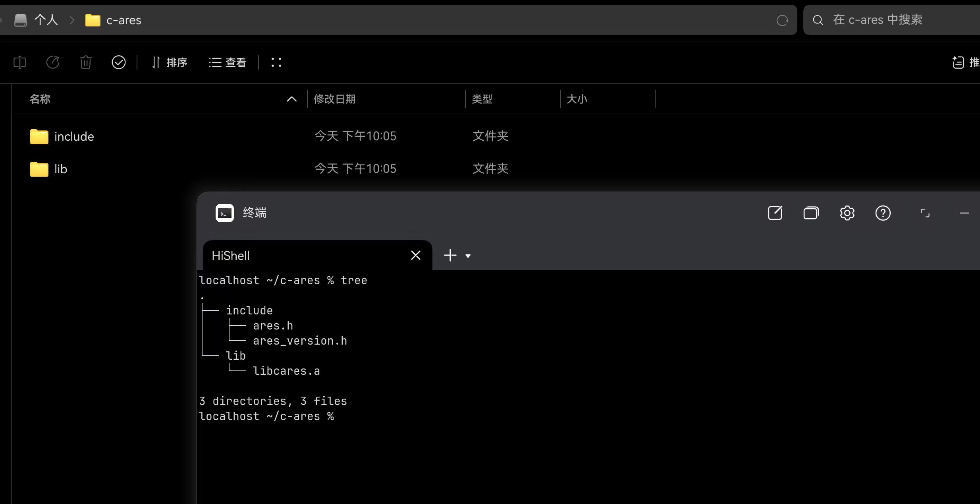
Task: Toggle the select-all checkmark circle icon
Action: [x=118, y=62]
